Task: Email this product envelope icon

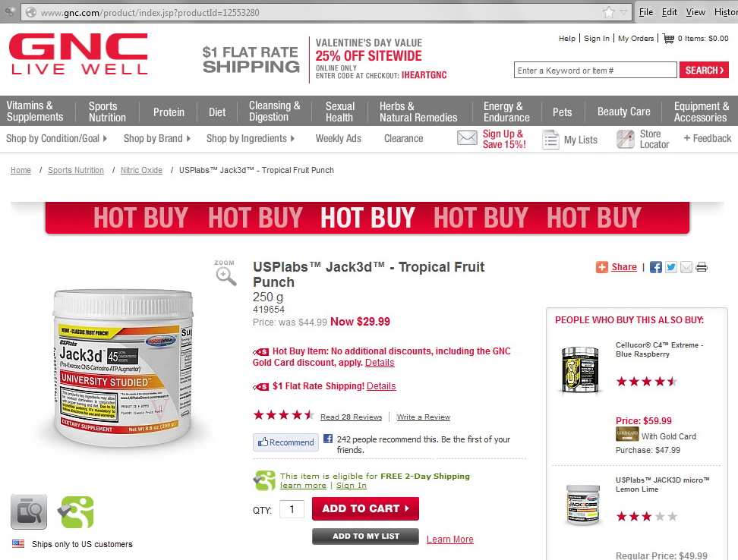Action: (x=686, y=268)
